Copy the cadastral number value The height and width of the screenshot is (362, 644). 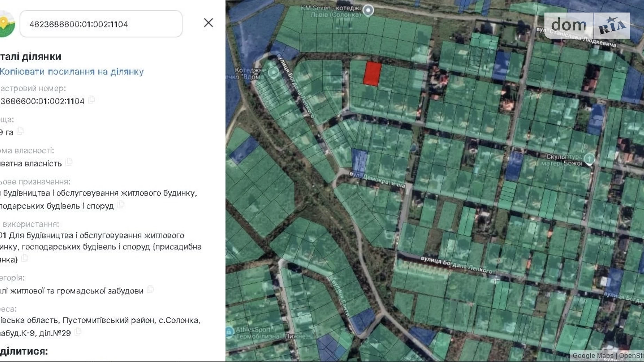(x=92, y=100)
